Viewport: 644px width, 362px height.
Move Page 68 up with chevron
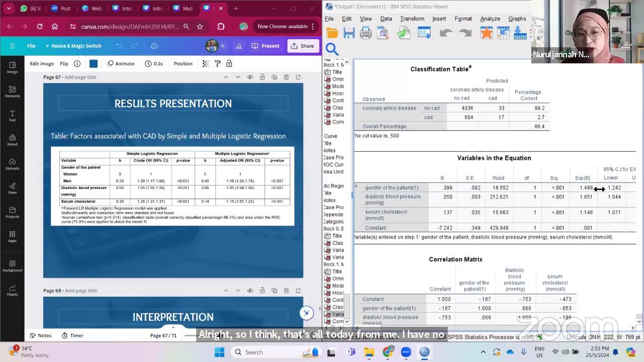click(226, 291)
